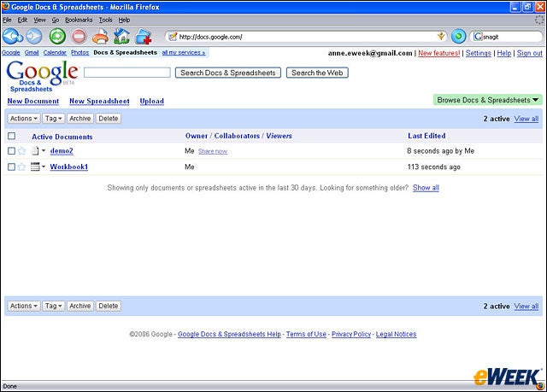Expand Browse Docs & Spreadsheets dropdown
This screenshot has width=547, height=392.
tap(488, 100)
